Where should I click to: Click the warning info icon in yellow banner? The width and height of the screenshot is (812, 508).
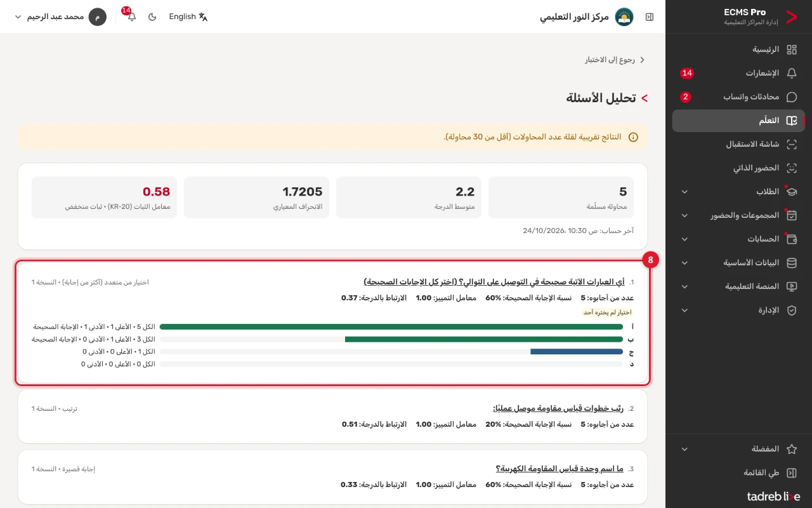633,137
